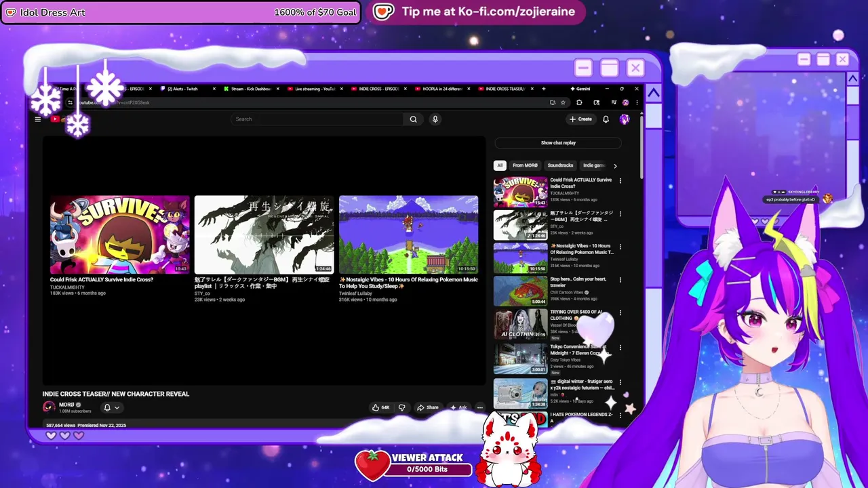
Task: Open TRYING OVER $400 AI CLOTHING thumbnail
Action: click(520, 325)
